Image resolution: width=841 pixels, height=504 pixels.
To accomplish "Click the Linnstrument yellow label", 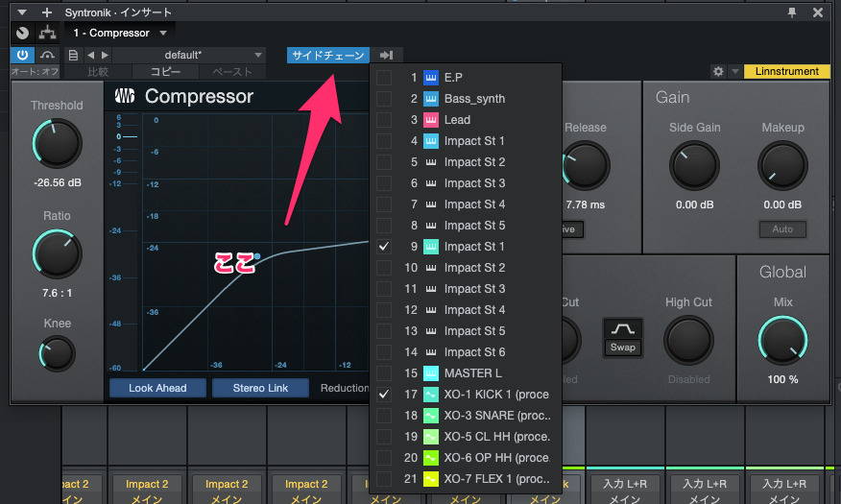I will tap(786, 72).
